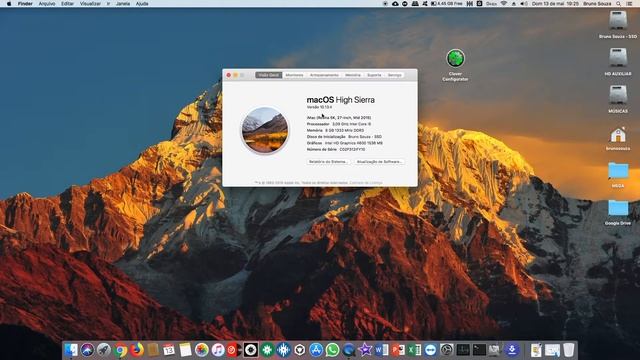Open the Suporte tab
The image size is (640, 360).
374,75
